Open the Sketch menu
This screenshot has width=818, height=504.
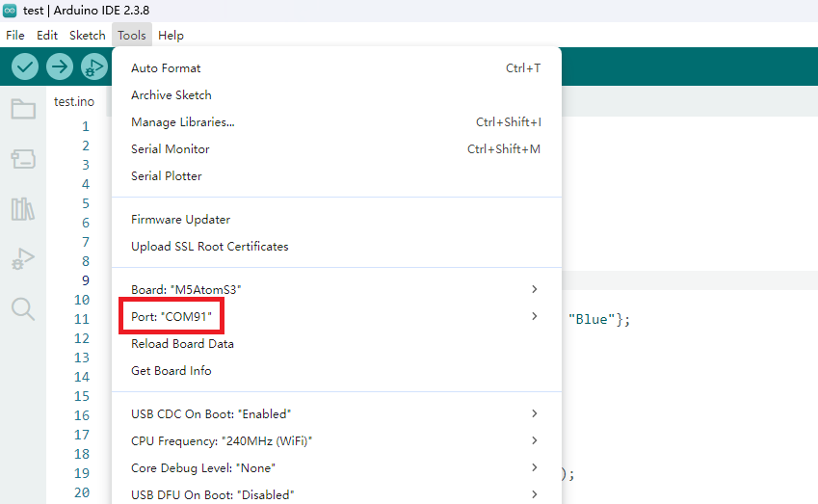click(x=88, y=36)
